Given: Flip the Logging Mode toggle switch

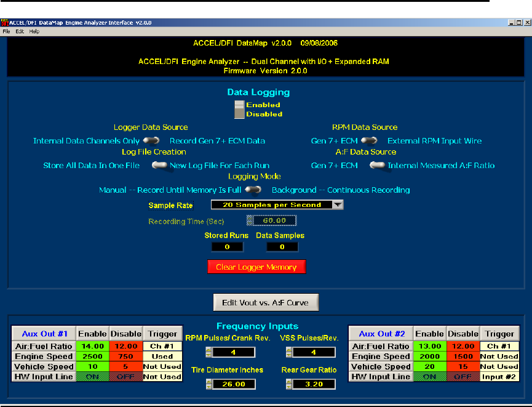Looking at the screenshot, I should click(x=253, y=190).
